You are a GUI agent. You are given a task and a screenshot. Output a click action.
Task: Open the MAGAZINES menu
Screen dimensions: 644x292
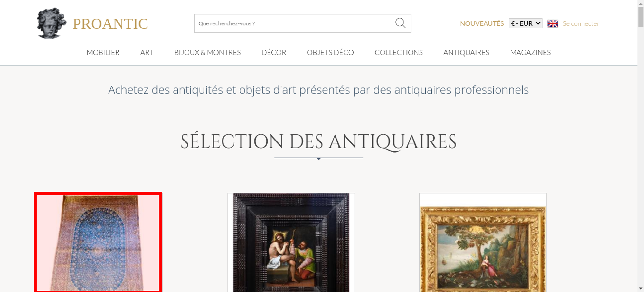(530, 52)
